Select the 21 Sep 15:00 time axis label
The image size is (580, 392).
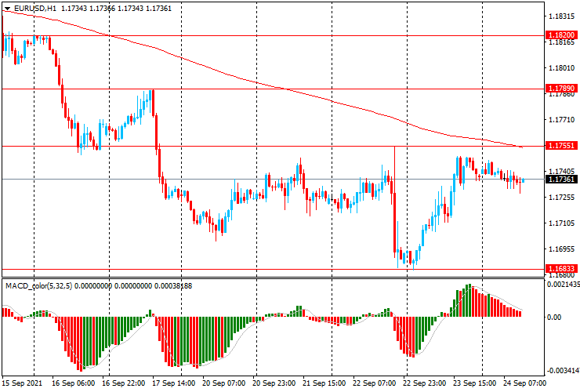(324, 383)
